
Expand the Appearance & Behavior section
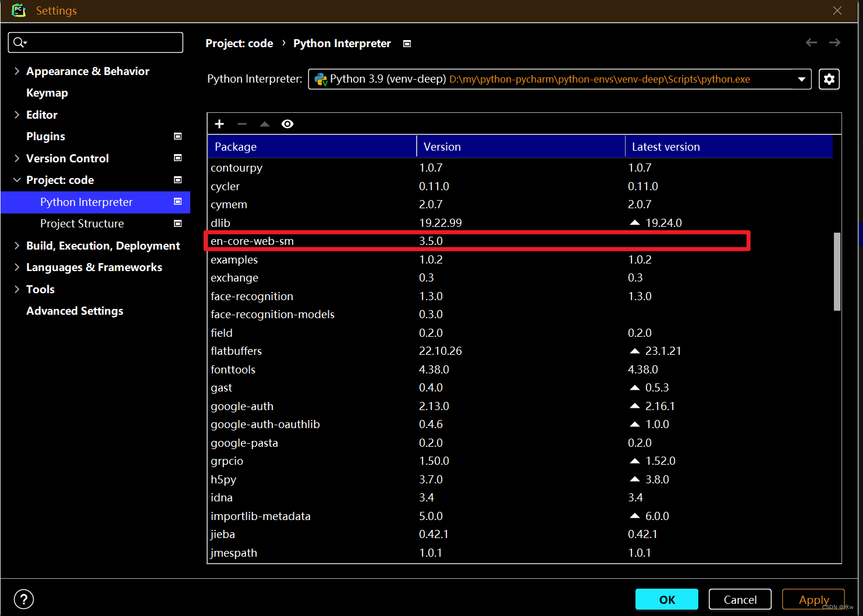[x=17, y=71]
